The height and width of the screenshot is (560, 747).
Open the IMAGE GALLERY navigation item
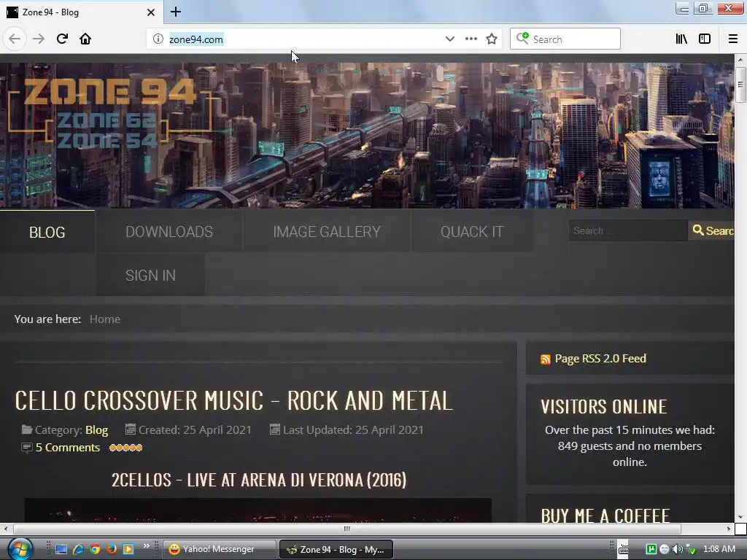(327, 232)
